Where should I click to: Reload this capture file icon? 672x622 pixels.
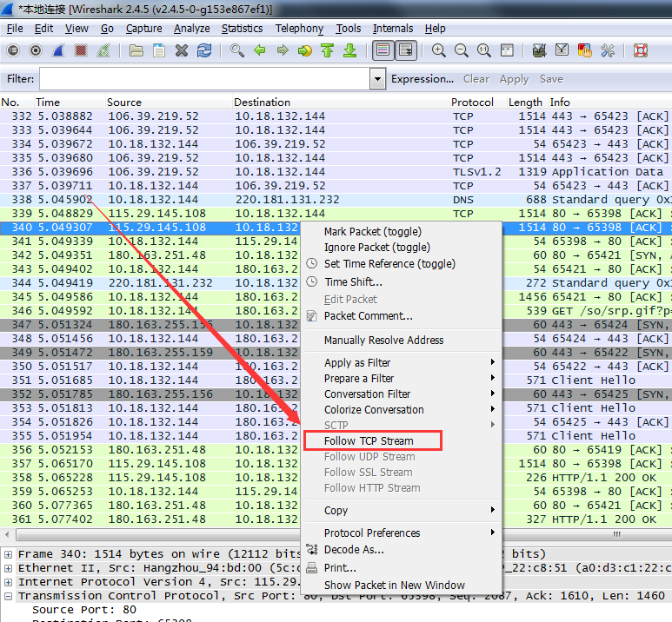click(204, 50)
